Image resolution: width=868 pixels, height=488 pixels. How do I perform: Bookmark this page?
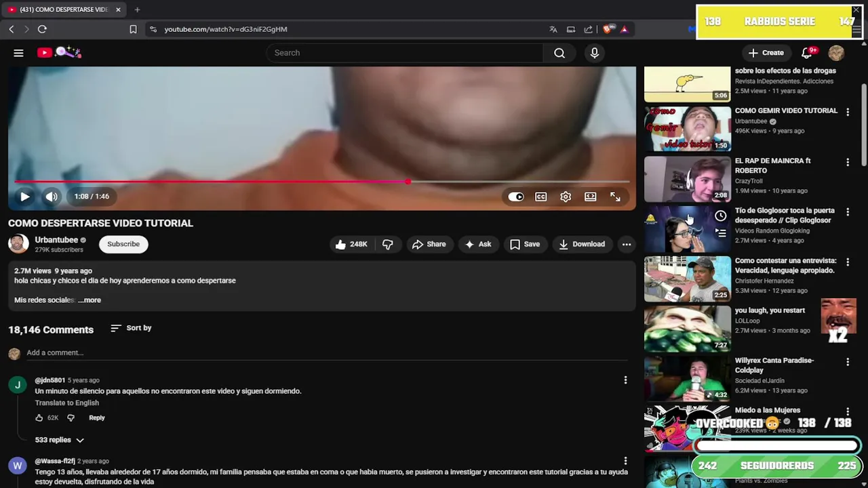pyautogui.click(x=133, y=29)
